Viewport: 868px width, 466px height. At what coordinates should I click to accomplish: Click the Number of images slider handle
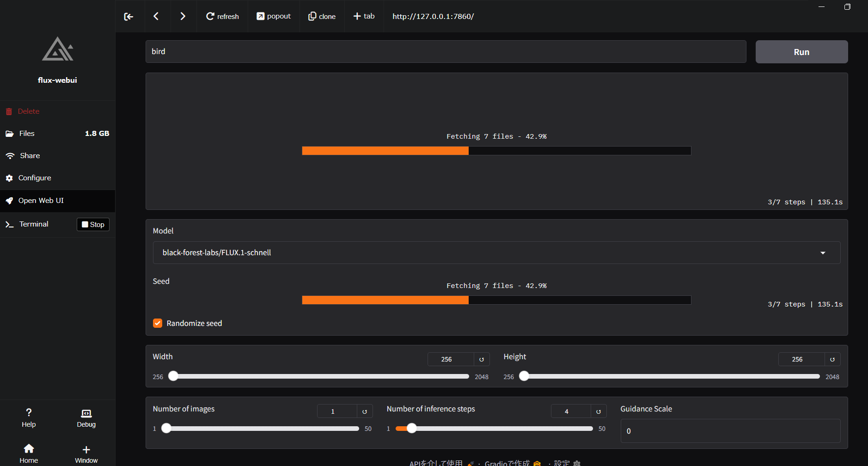[x=166, y=428]
